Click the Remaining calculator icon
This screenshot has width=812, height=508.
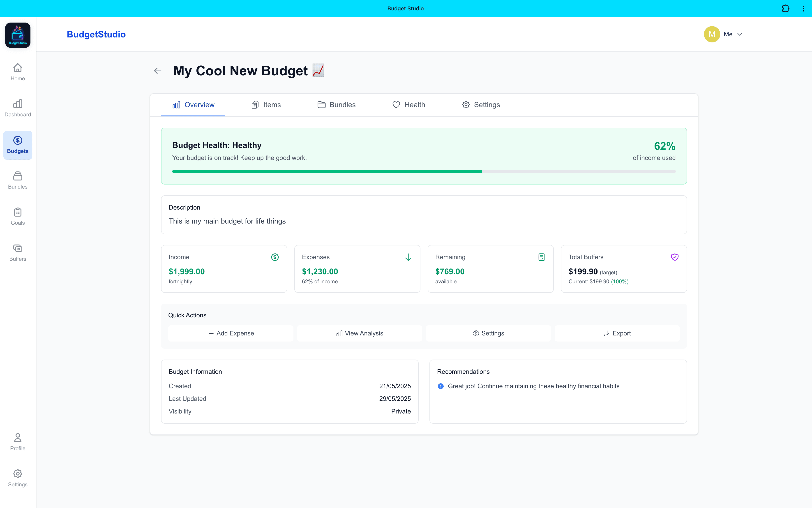pos(542,257)
